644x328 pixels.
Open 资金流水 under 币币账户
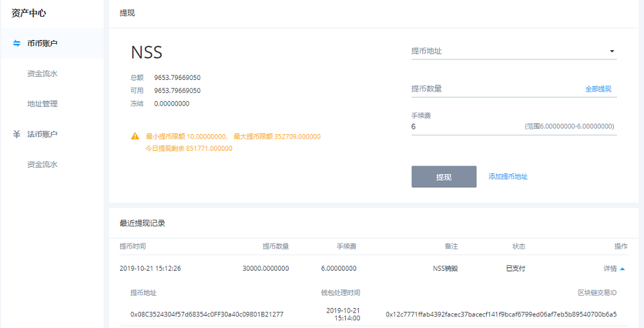[43, 73]
